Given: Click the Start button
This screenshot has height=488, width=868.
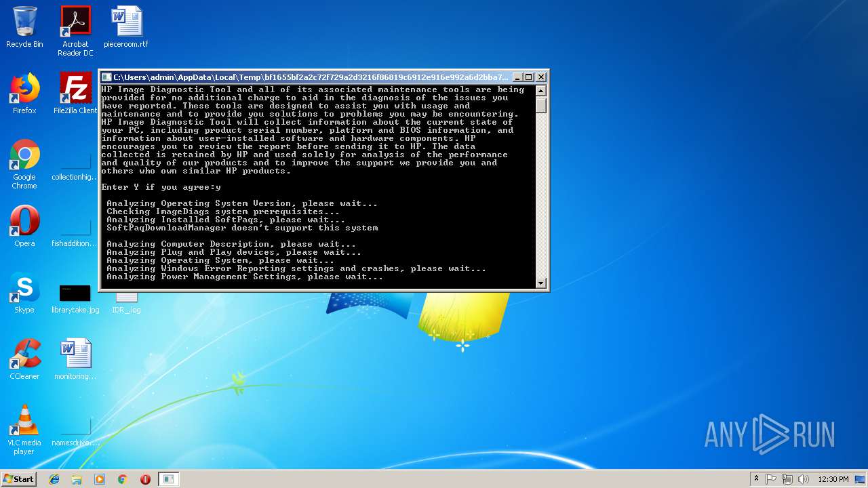Looking at the screenshot, I should tap(18, 479).
